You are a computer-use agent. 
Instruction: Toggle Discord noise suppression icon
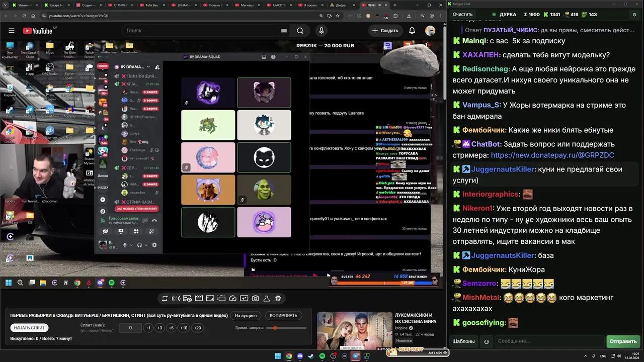click(145, 220)
